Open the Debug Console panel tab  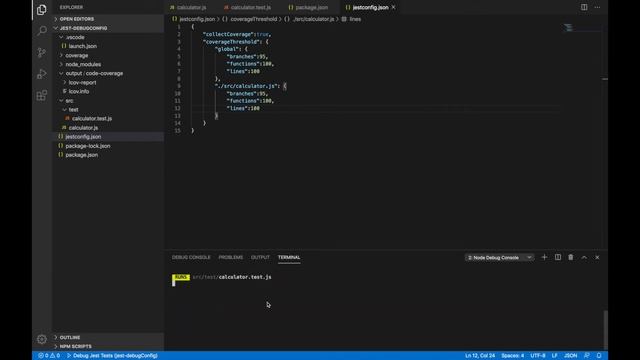tap(191, 257)
